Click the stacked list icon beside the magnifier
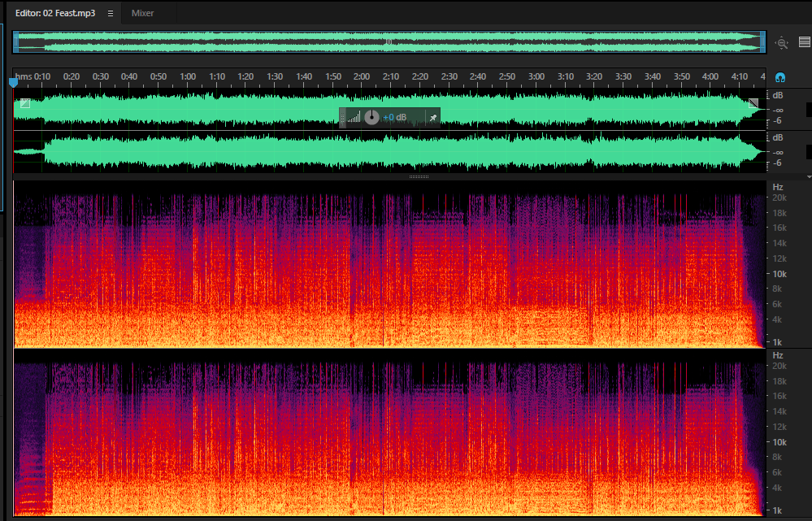This screenshot has height=521, width=812. pos(805,42)
